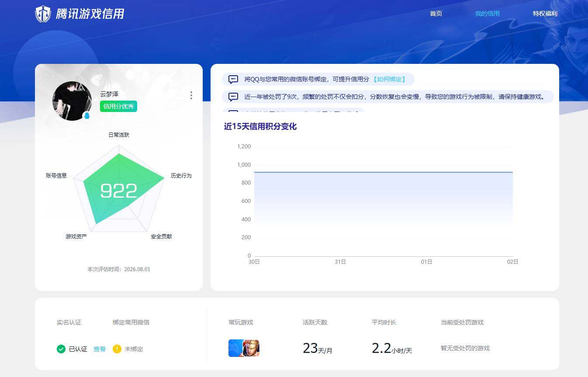Click the 922 credit score in the radar chart
The image size is (588, 377).
(x=119, y=191)
